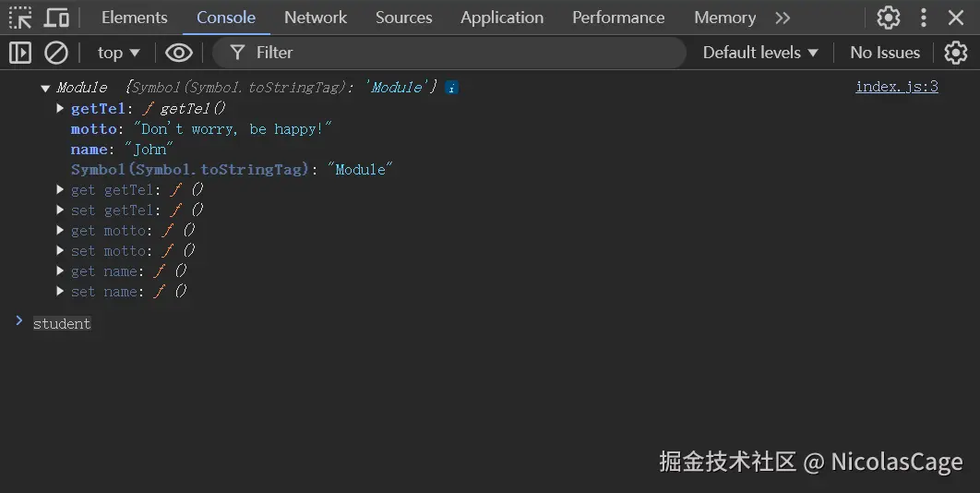Show more tabs via double chevron
980x493 pixels.
[783, 18]
